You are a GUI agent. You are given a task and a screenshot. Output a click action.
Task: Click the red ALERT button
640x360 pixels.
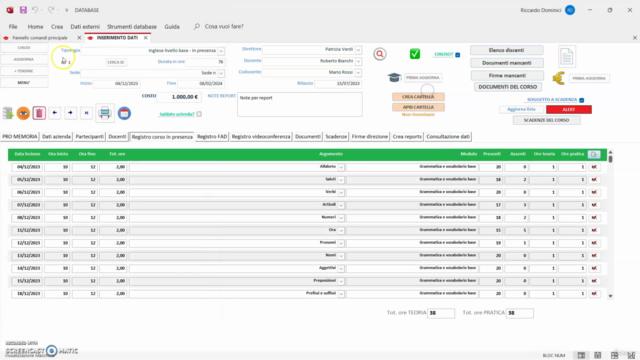click(x=569, y=109)
